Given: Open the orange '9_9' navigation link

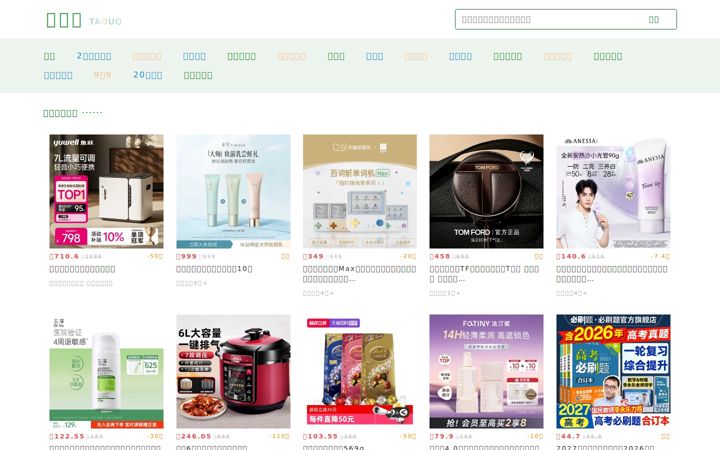Looking at the screenshot, I should (x=102, y=75).
